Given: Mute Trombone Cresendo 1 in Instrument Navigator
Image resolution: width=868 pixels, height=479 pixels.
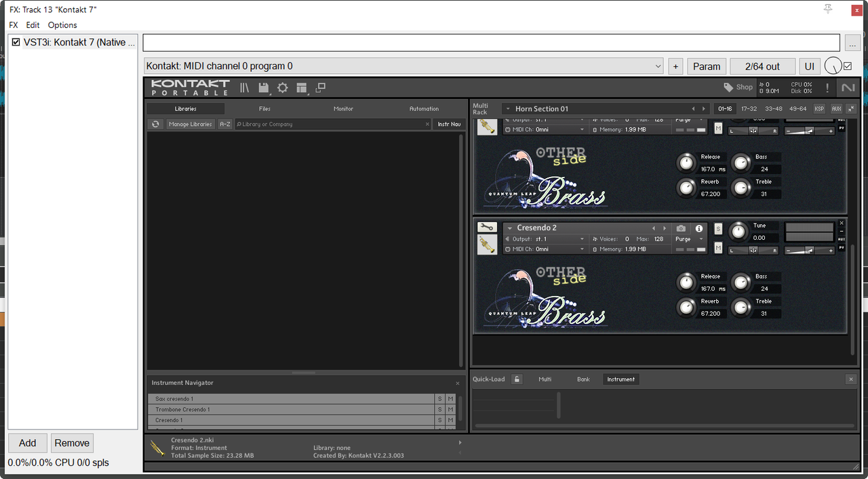Looking at the screenshot, I should pos(450,410).
